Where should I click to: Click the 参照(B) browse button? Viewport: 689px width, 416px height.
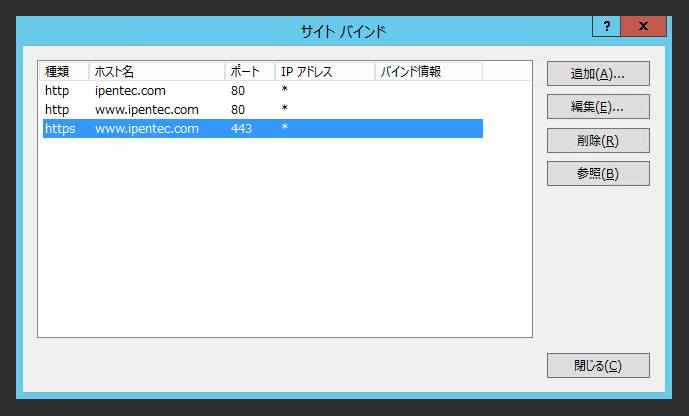598,174
